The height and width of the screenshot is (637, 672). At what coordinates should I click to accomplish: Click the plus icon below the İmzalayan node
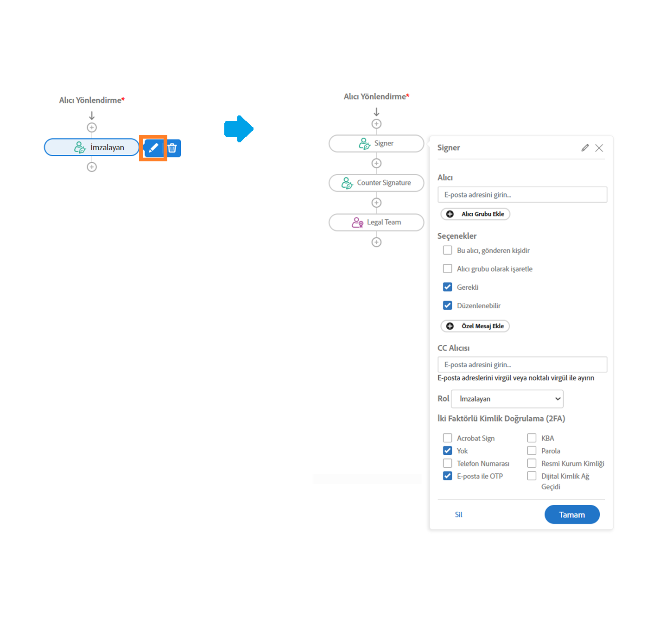(92, 167)
